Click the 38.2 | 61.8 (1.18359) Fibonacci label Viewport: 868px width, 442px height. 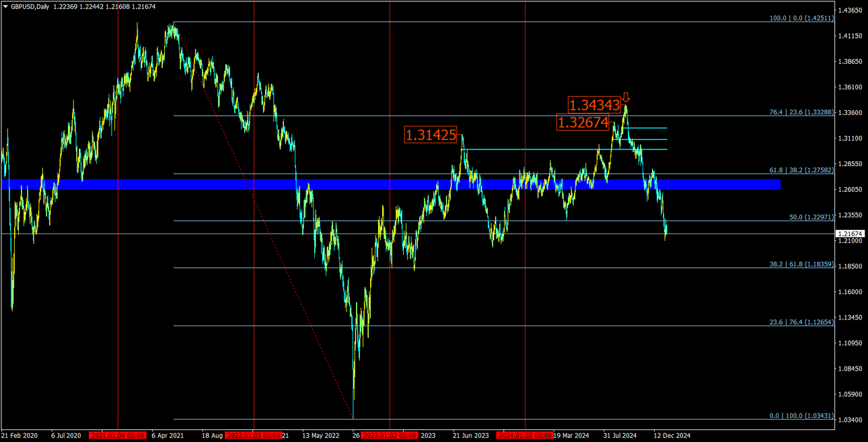[802, 264]
